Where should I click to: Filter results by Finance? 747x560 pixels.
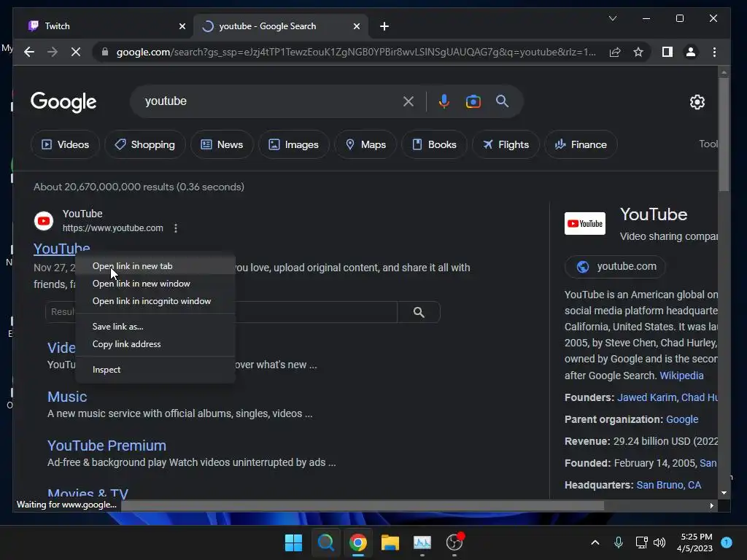[581, 144]
